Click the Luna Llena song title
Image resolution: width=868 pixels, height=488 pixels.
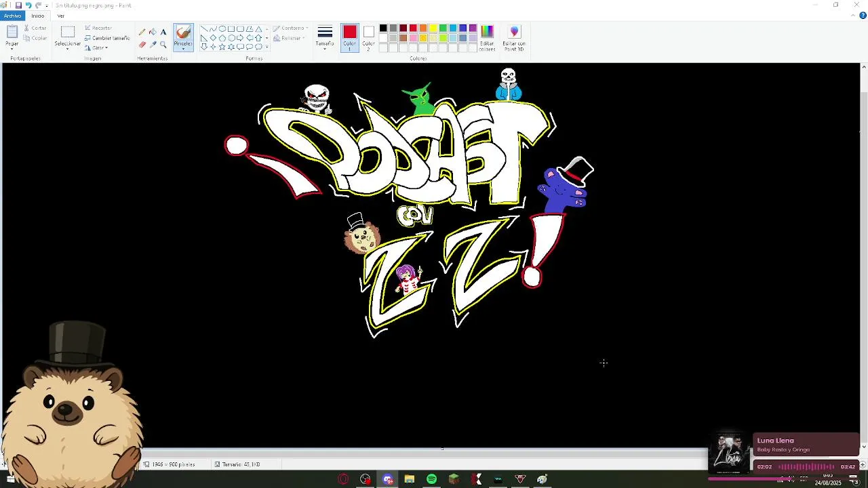pyautogui.click(x=776, y=441)
